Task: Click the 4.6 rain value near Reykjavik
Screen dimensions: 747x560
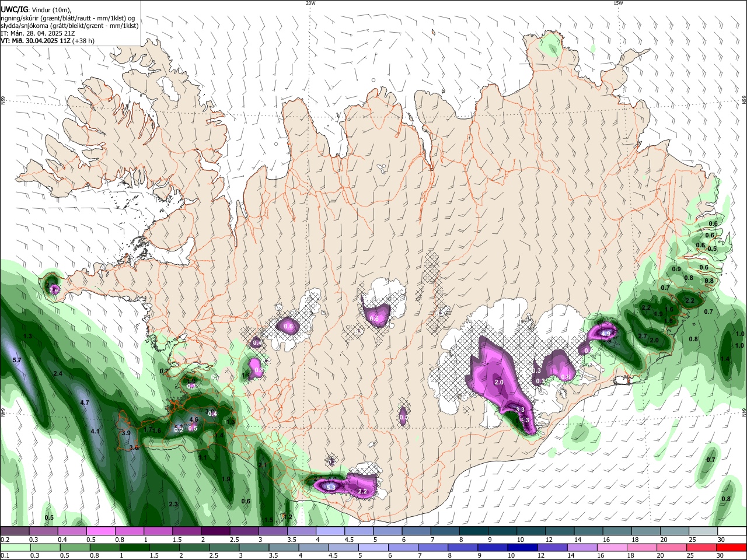Action: (194, 419)
